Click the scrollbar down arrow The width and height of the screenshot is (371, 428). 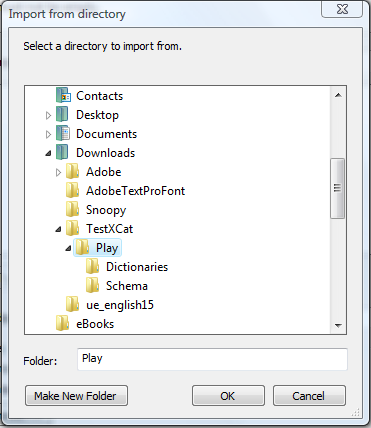[x=338, y=325]
